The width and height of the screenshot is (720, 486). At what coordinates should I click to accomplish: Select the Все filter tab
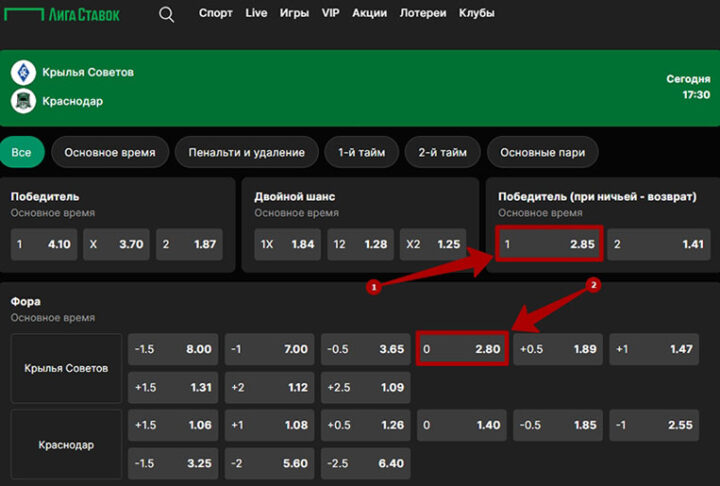(x=22, y=152)
